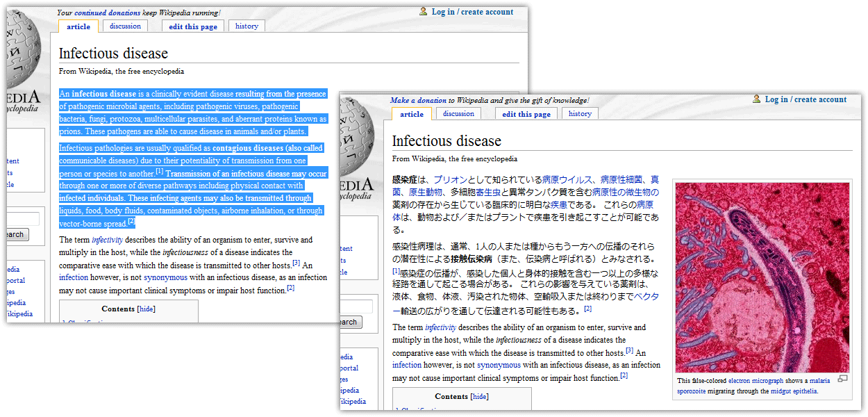The height and width of the screenshot is (417, 868).
Task: Open the Japanese '病原ウイルス' link
Action: pyautogui.click(x=567, y=179)
